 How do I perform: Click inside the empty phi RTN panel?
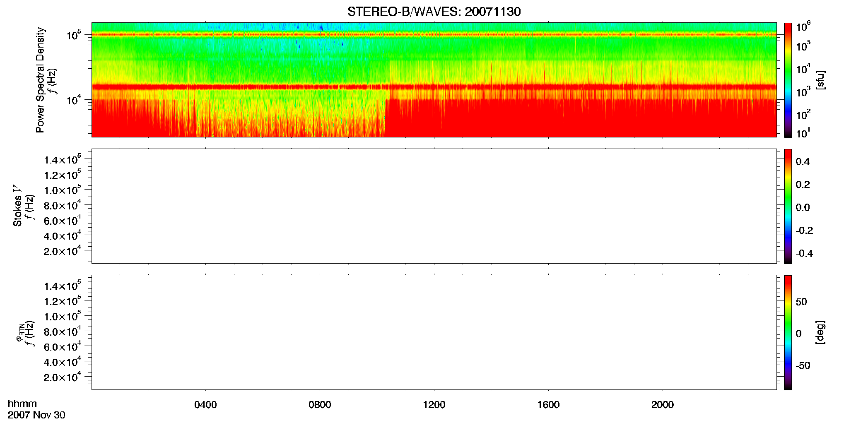pyautogui.click(x=434, y=332)
